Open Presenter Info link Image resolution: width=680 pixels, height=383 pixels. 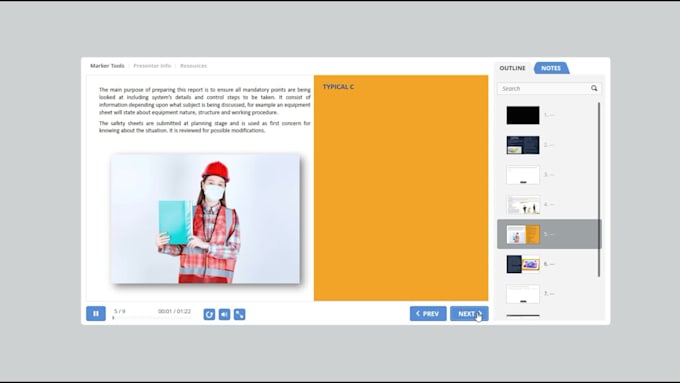tap(152, 66)
